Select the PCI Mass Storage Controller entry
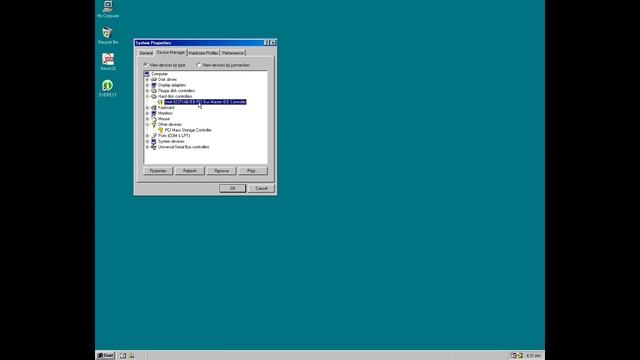 (188, 130)
